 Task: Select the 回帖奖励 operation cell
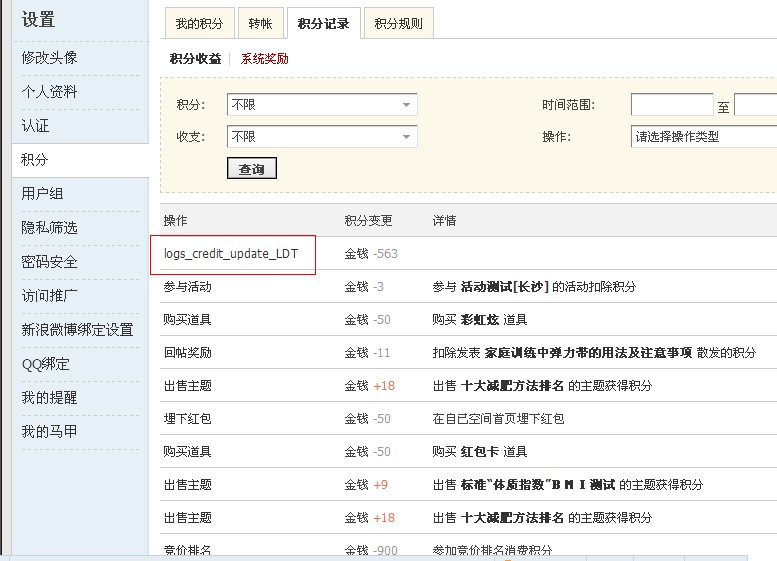(x=188, y=353)
